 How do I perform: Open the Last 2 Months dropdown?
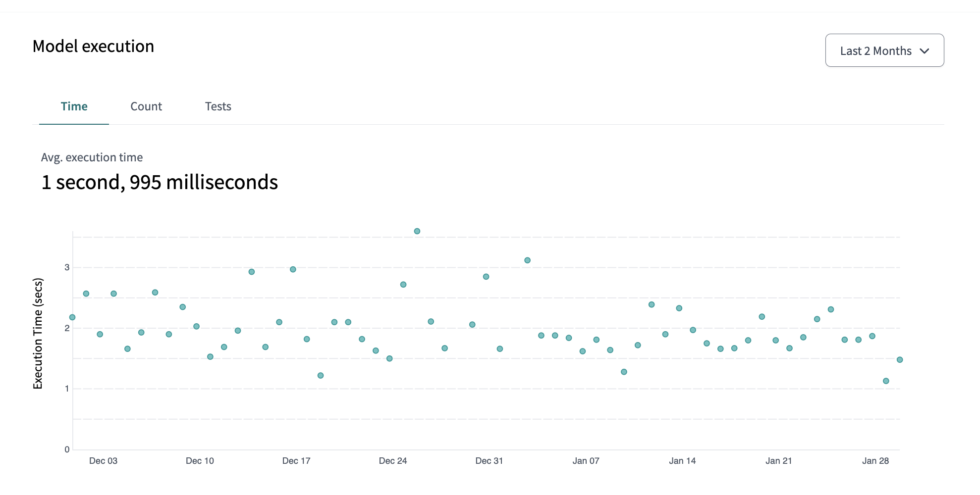pos(875,51)
